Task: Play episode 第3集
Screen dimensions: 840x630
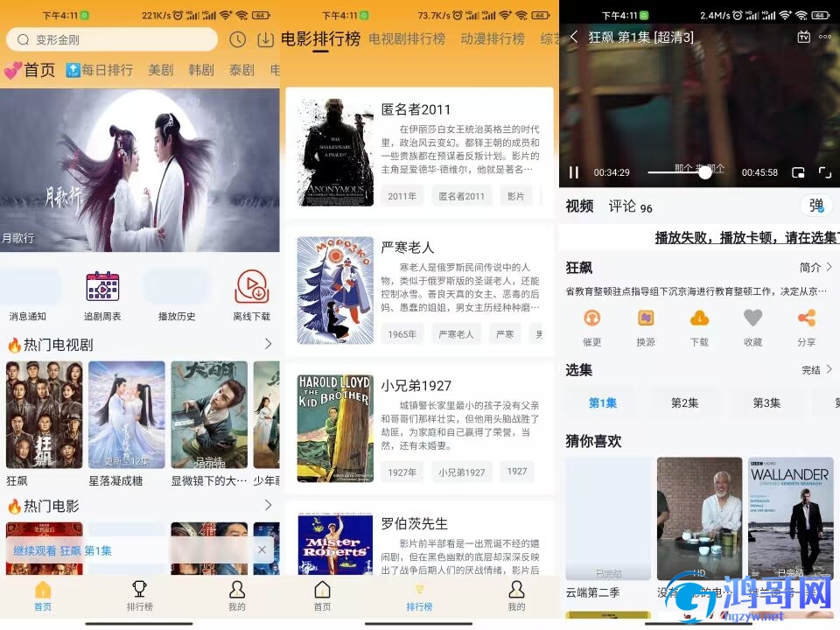Action: point(766,402)
